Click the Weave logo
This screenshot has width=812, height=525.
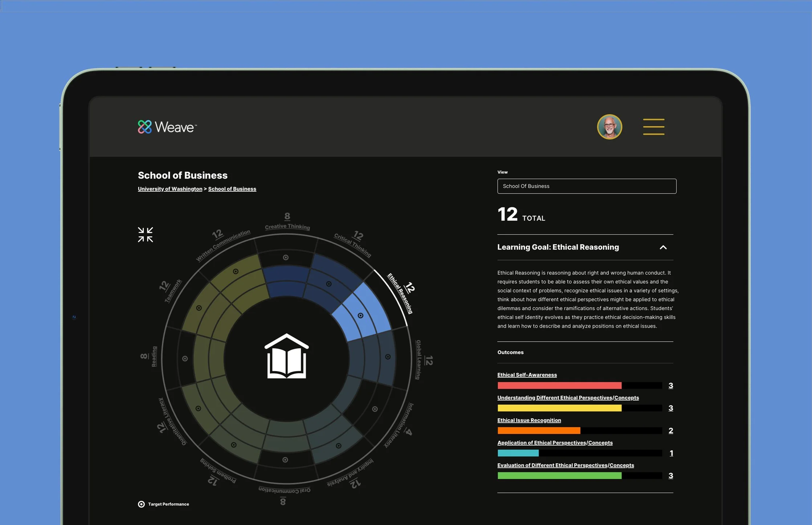coord(167,127)
